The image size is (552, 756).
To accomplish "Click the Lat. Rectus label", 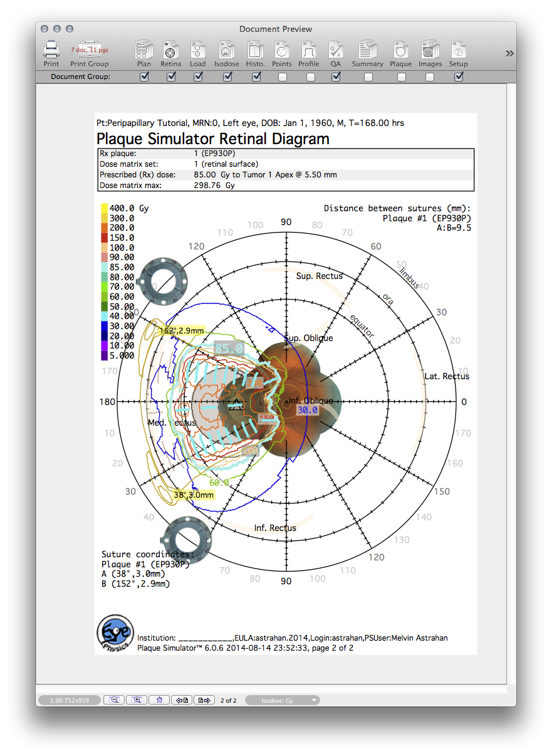I will tap(447, 376).
